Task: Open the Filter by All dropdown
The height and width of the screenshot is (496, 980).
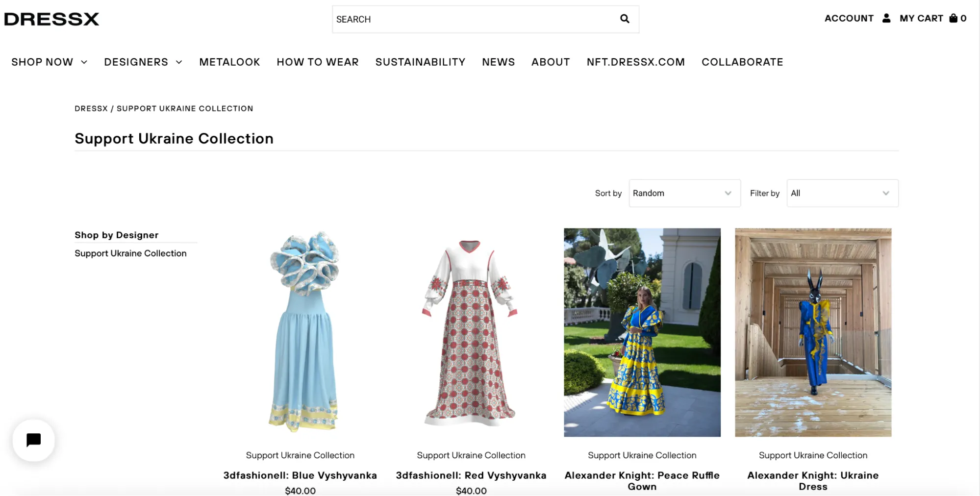Action: 842,193
